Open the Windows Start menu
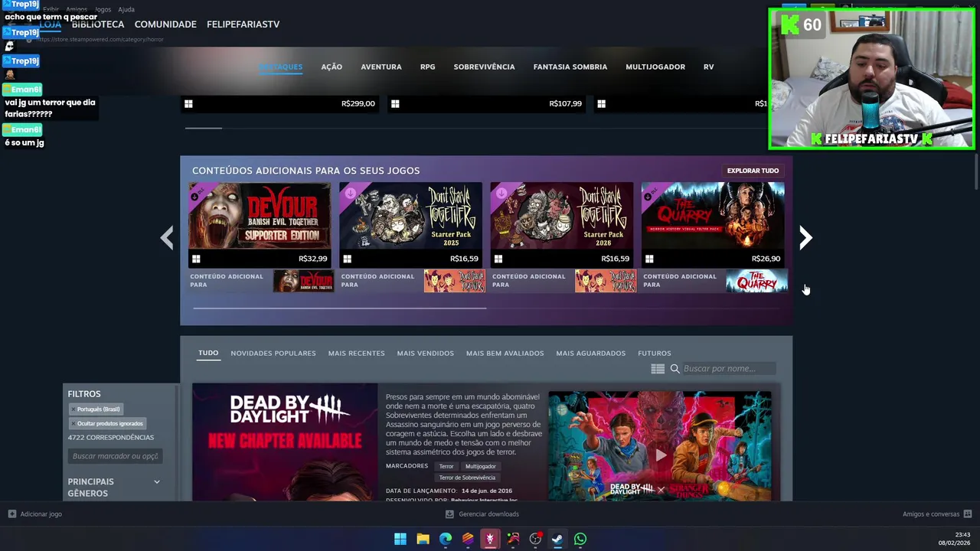 [x=400, y=540]
